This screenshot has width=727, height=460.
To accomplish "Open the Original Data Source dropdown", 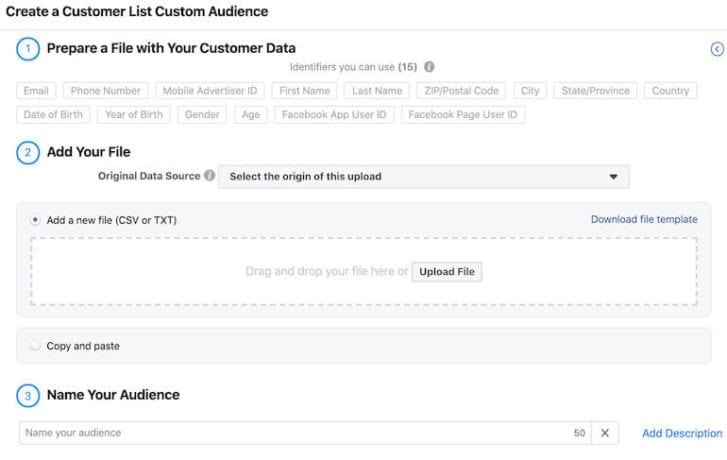I will (424, 177).
